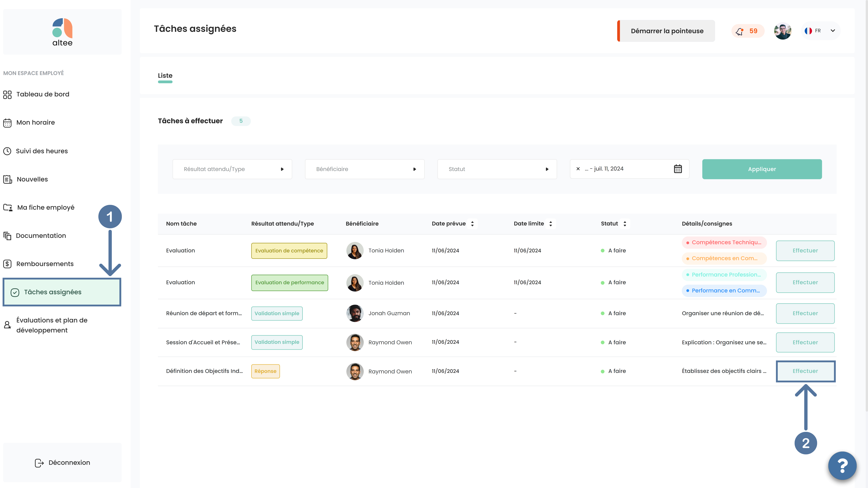
Task: Click Établissez des objectifs clairs details text
Action: click(x=724, y=371)
